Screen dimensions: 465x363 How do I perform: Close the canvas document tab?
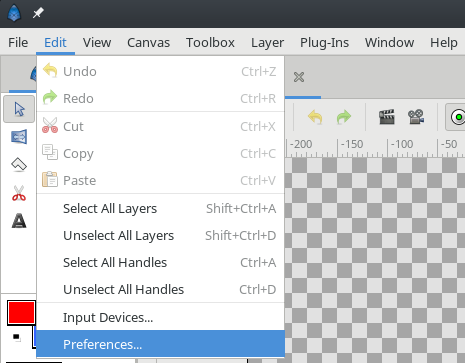[299, 77]
